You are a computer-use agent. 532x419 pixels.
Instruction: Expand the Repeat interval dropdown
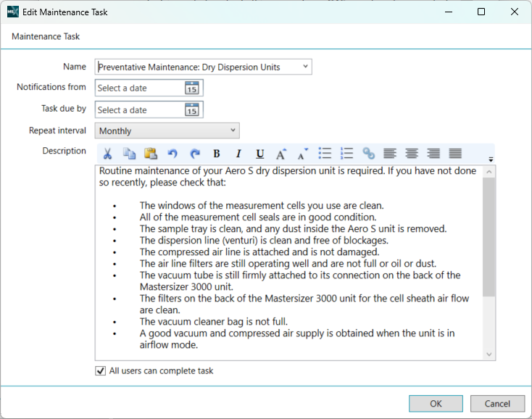point(233,130)
